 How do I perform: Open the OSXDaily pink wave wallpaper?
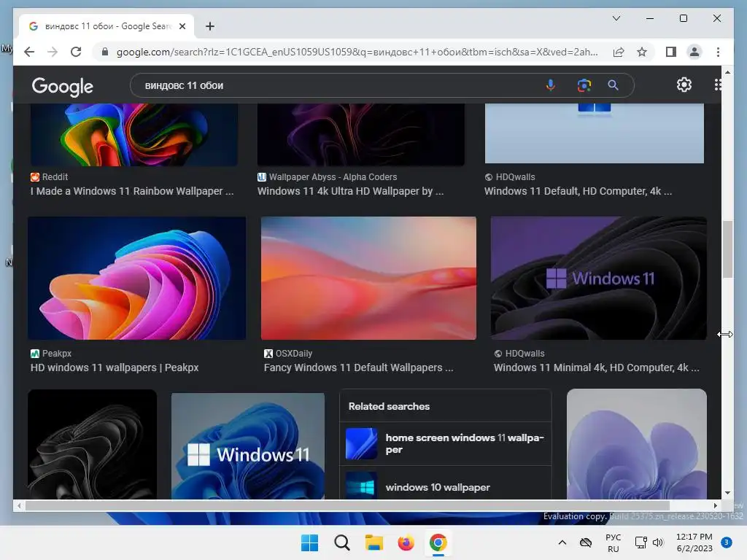368,278
